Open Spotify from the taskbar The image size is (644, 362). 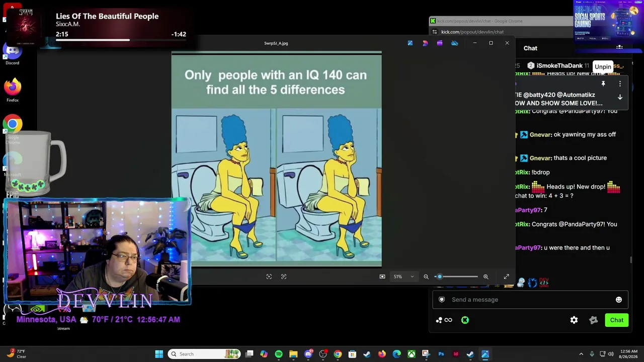(279, 354)
